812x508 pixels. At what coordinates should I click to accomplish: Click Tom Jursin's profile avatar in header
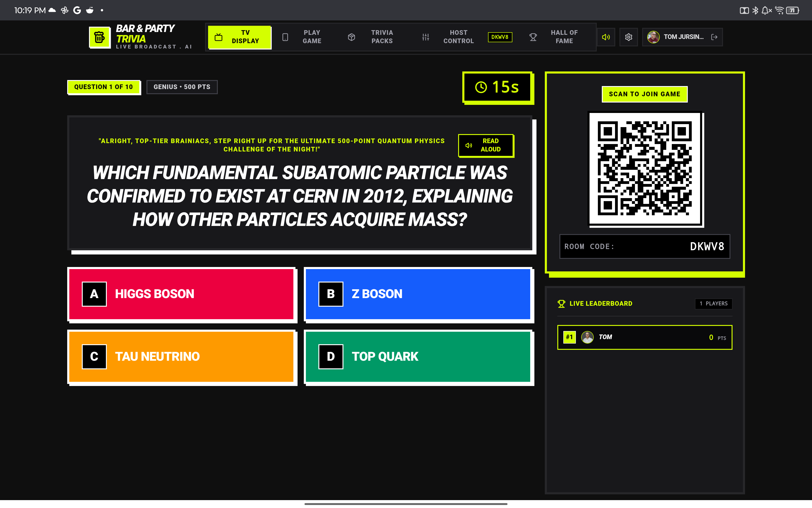[x=653, y=37]
